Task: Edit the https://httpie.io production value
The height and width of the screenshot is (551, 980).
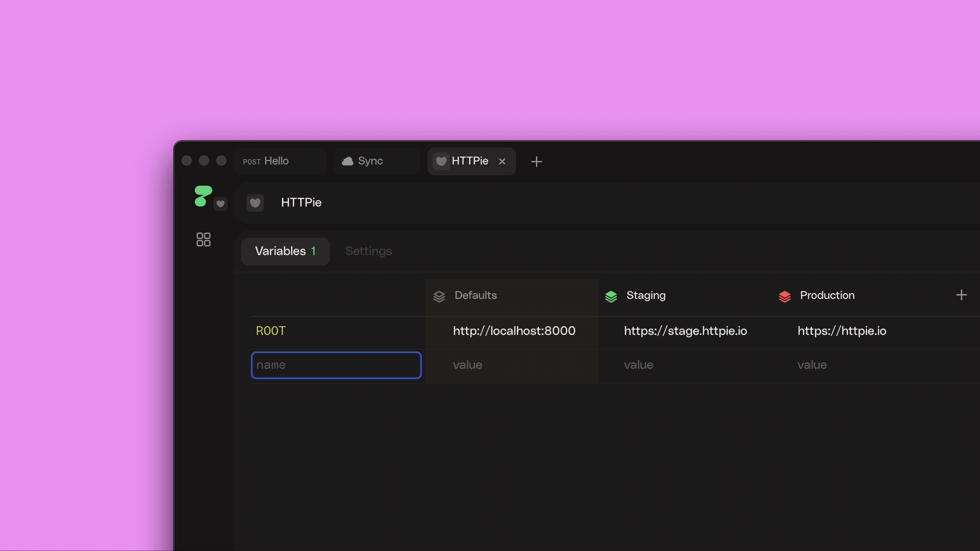Action: [x=842, y=331]
